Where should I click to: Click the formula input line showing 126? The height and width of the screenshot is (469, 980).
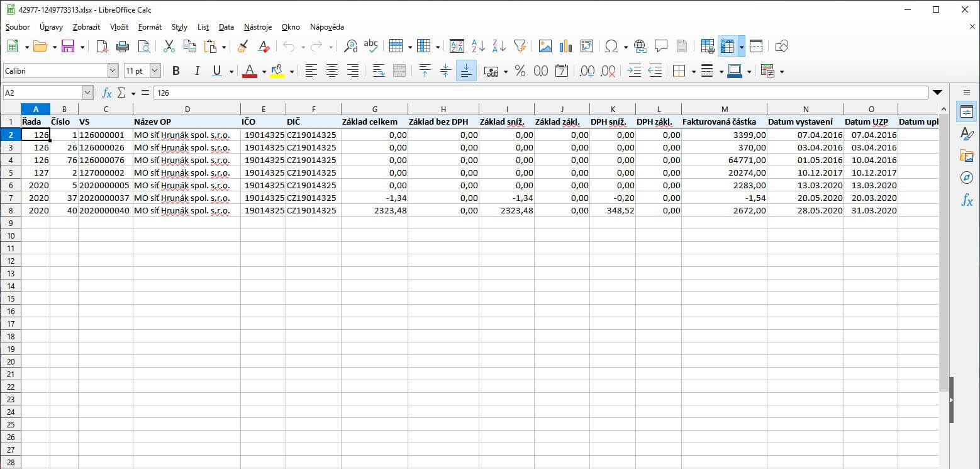540,93
